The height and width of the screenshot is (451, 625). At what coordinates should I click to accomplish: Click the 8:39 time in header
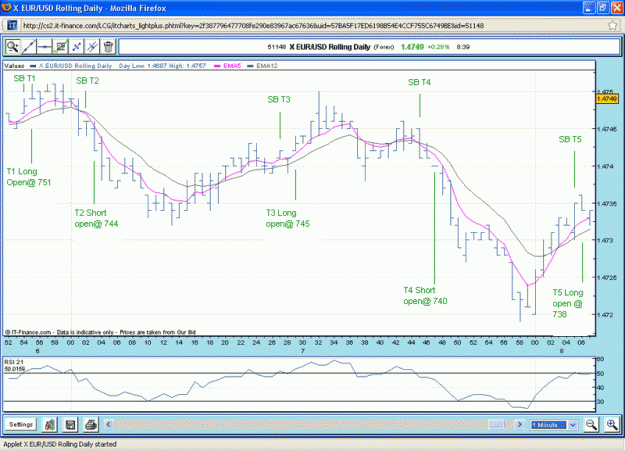click(463, 47)
